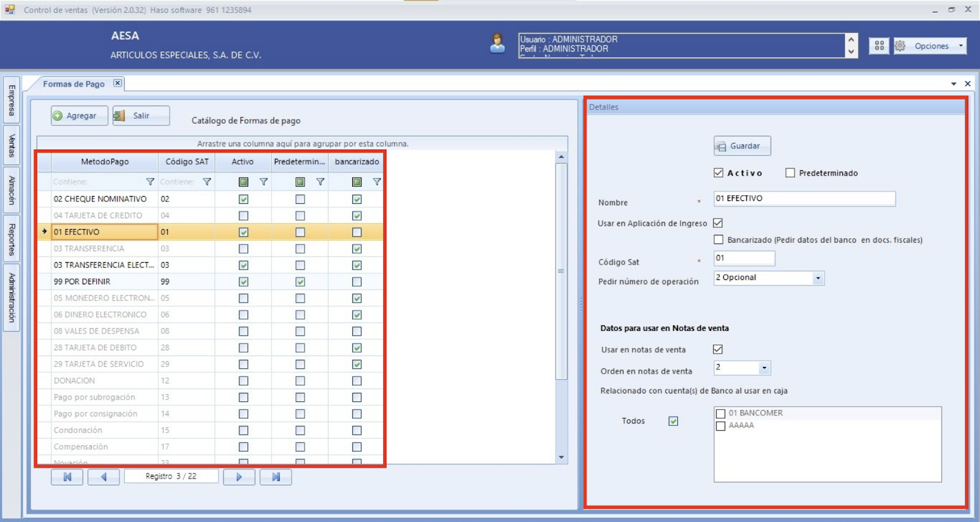Click the Agregar button with green plus icon
The height and width of the screenshot is (522, 980).
tap(80, 116)
